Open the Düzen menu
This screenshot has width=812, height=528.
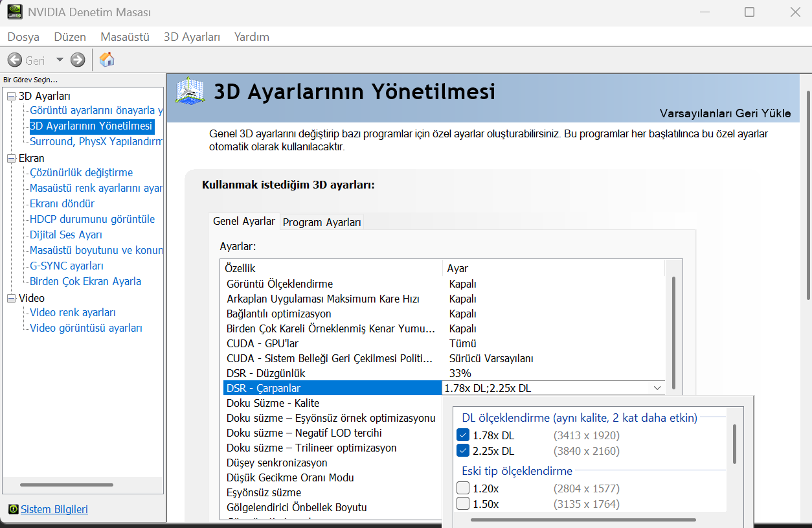pos(70,37)
